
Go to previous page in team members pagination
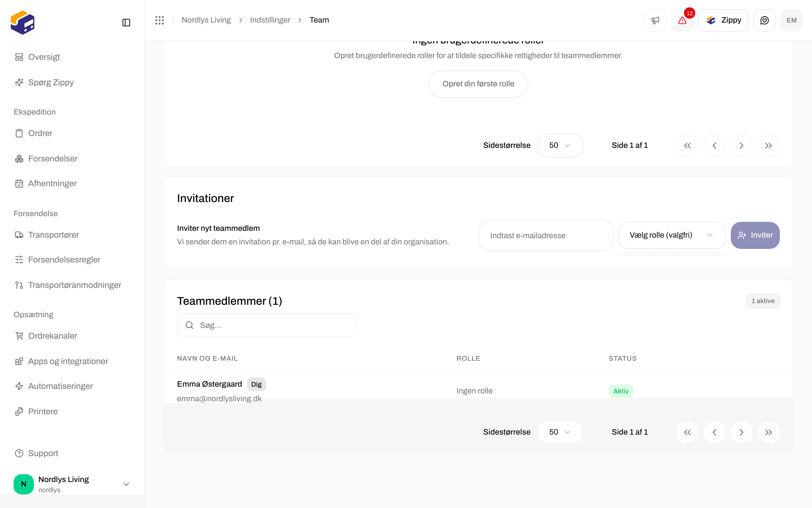click(714, 432)
